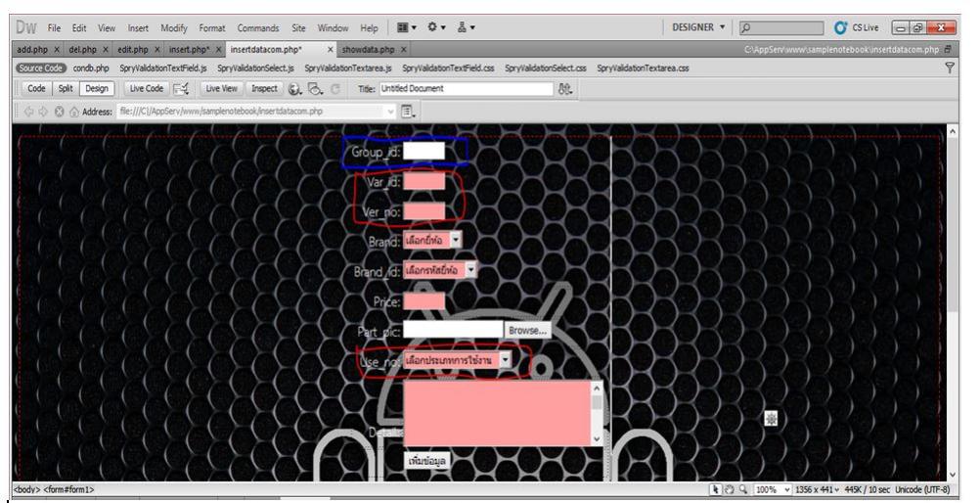The width and height of the screenshot is (980, 503).
Task: Open Visual Aids eye icon
Action: (316, 89)
